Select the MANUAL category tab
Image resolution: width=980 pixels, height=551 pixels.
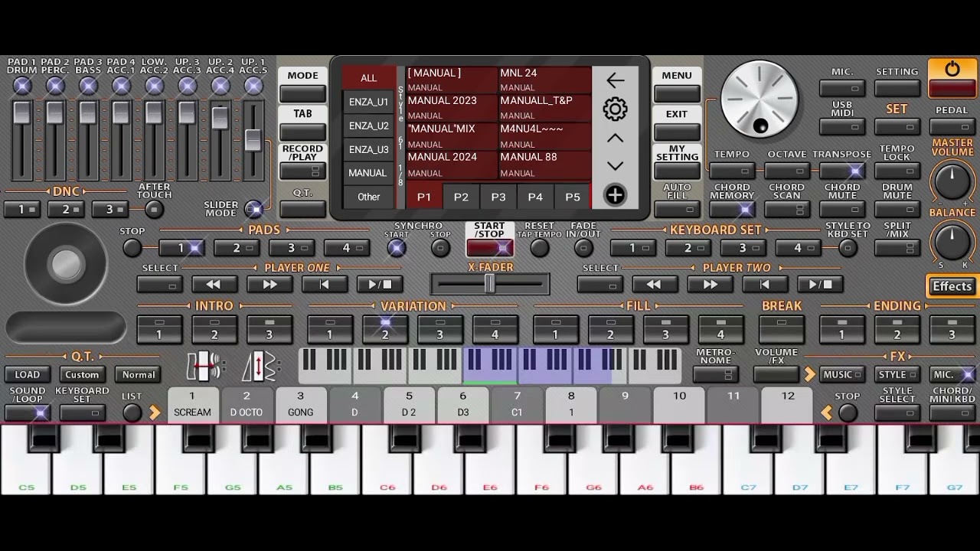(x=367, y=173)
